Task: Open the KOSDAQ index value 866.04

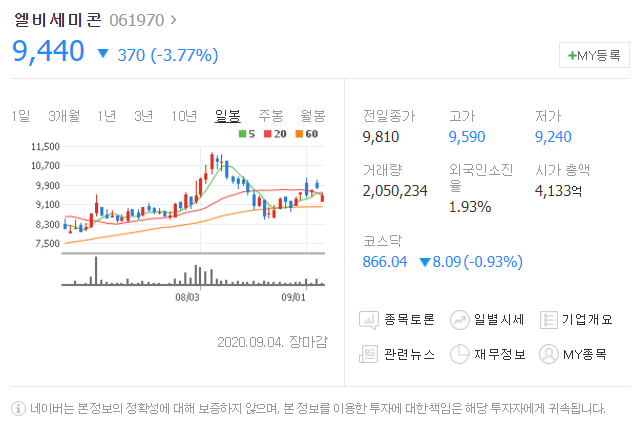Action: pos(385,262)
